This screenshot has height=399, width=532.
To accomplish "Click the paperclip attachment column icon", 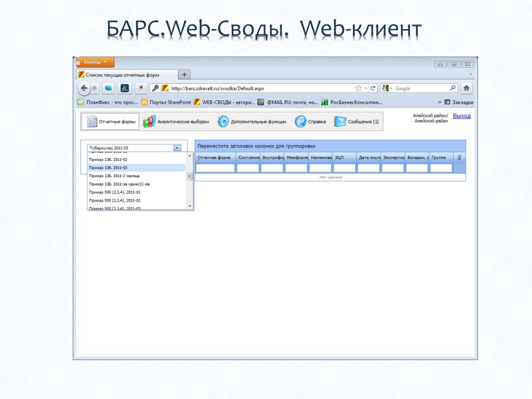I will click(459, 157).
